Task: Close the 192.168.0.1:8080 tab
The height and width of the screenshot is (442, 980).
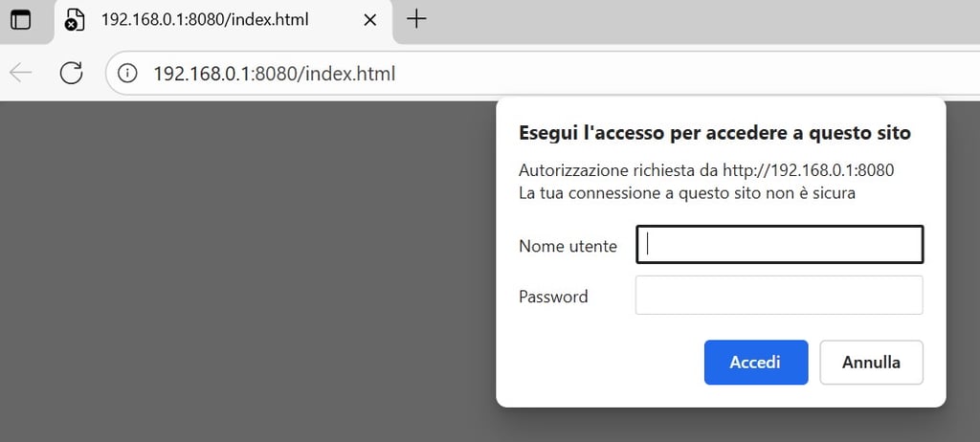Action: tap(370, 20)
